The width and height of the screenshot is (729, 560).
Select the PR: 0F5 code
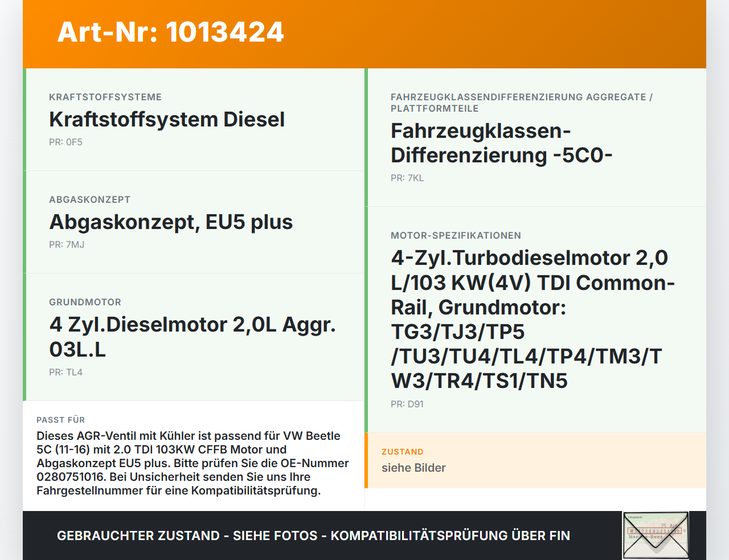[65, 142]
